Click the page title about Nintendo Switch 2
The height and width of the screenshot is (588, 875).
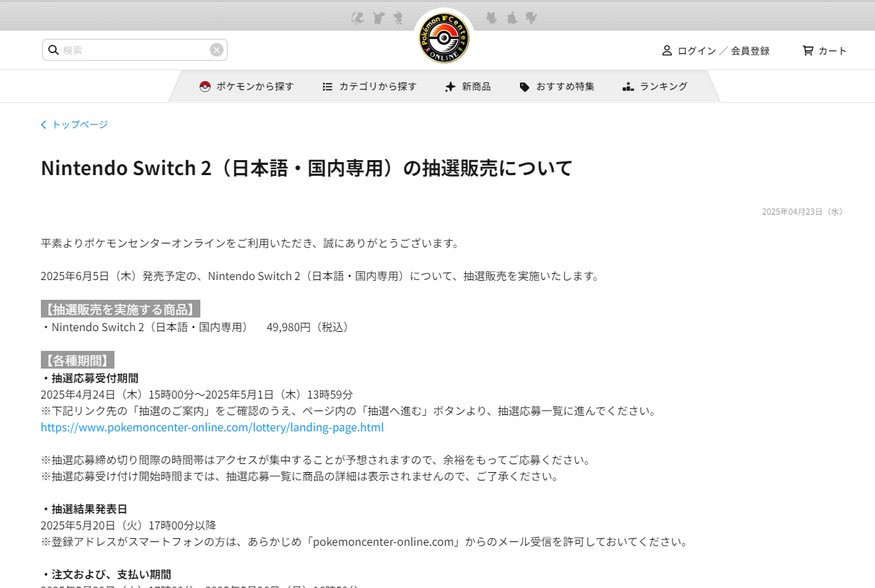pos(307,168)
